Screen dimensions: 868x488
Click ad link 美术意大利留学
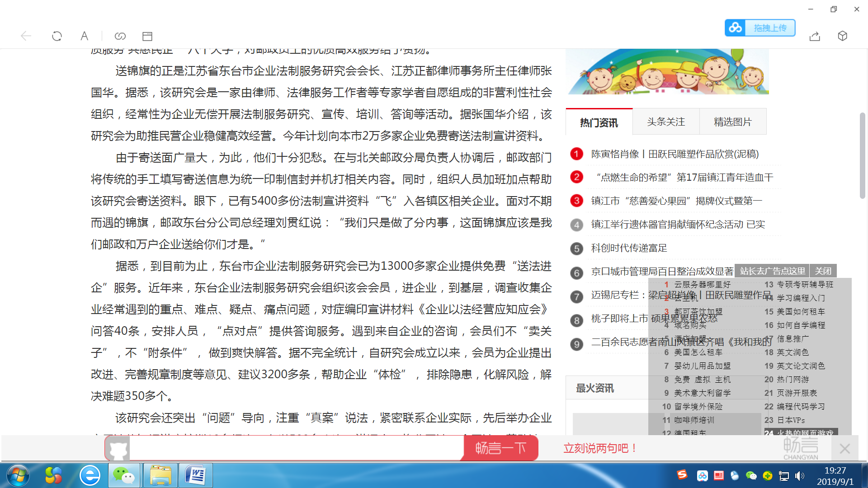pyautogui.click(x=703, y=393)
